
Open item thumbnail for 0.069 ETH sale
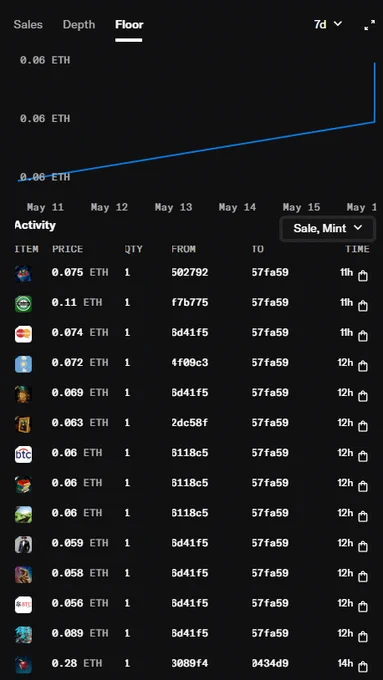(23, 394)
